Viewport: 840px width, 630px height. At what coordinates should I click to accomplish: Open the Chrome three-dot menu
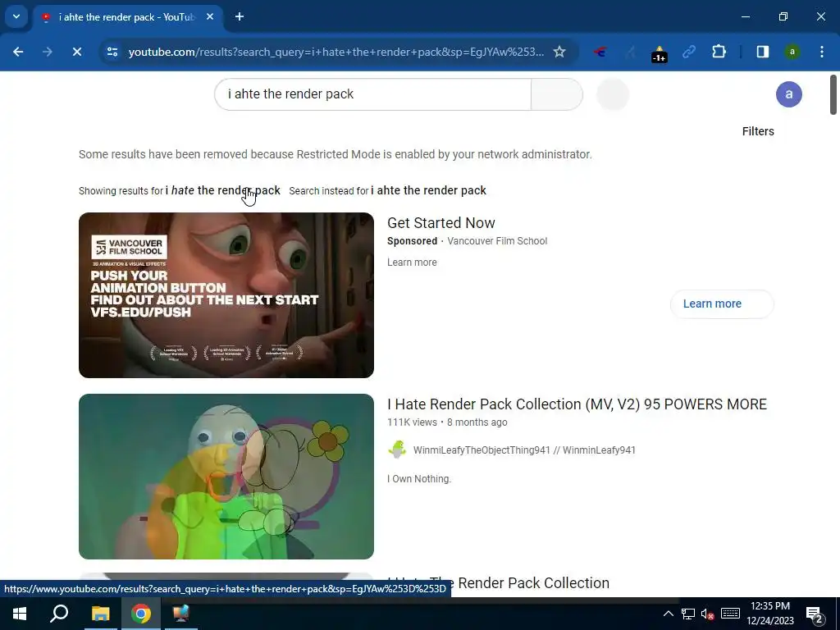[821, 52]
